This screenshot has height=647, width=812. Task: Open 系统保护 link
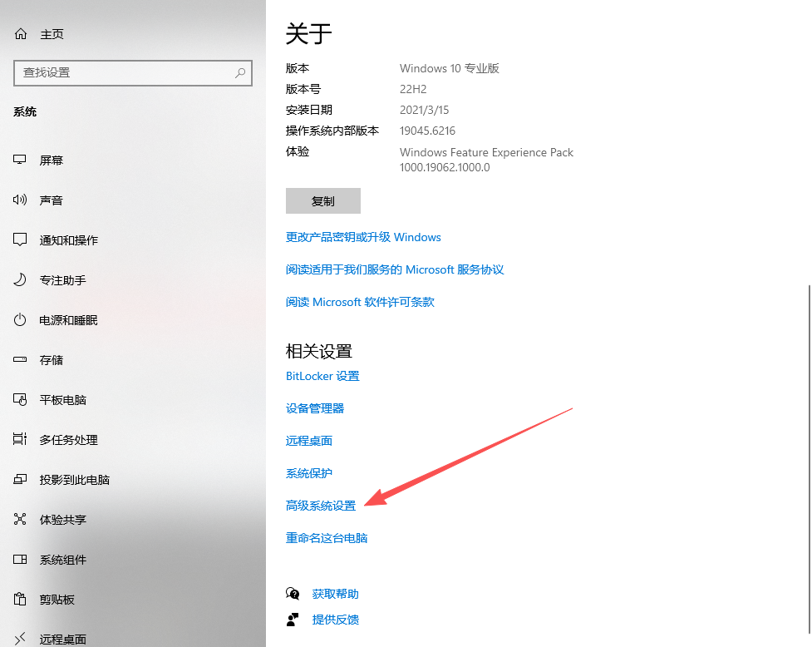pos(309,473)
